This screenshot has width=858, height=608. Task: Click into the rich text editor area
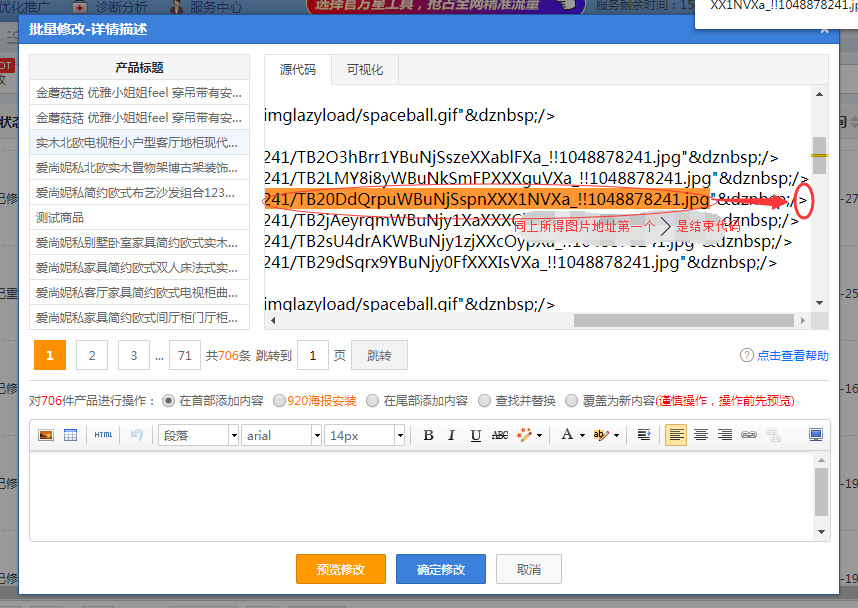point(421,495)
